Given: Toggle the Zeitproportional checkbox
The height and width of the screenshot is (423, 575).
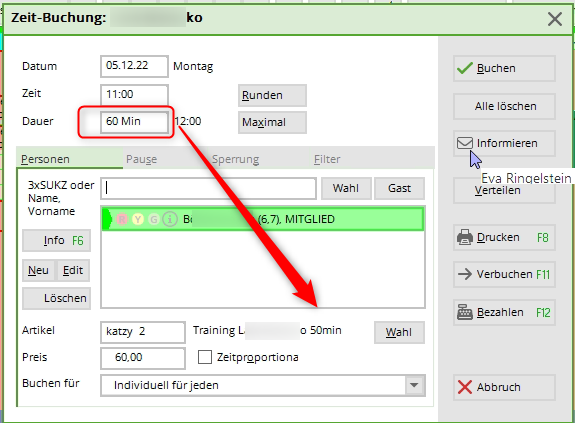Looking at the screenshot, I should [x=205, y=357].
